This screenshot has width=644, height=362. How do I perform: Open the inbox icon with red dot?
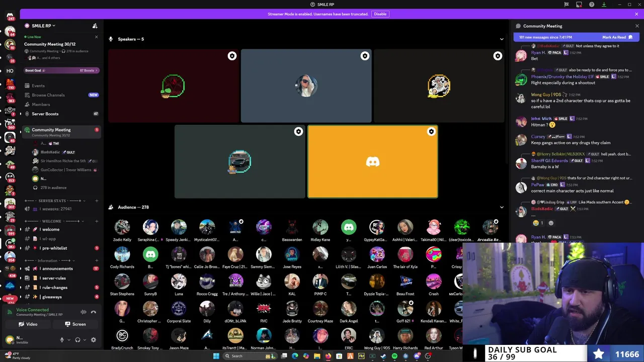[579, 5]
